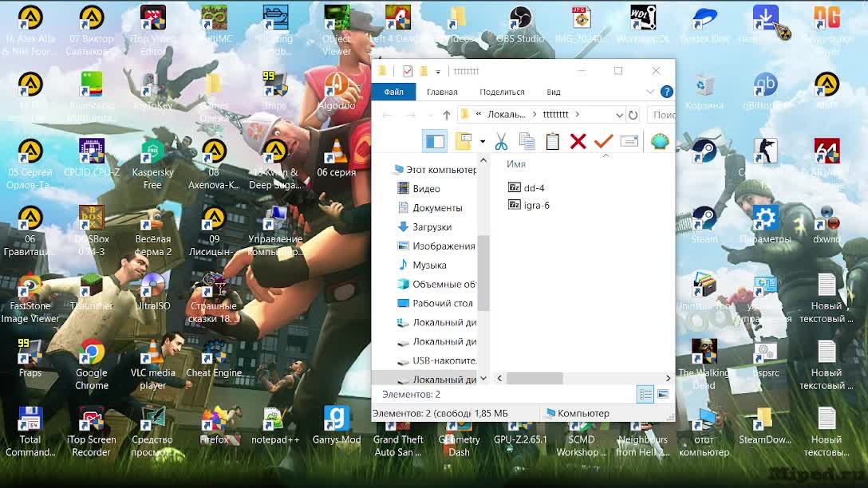Open the address bar history dropdown
This screenshot has width=868, height=488.
(x=619, y=115)
